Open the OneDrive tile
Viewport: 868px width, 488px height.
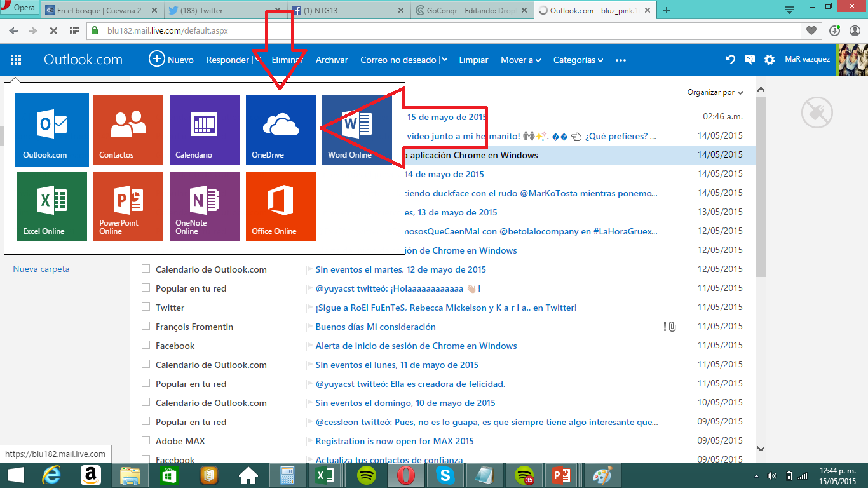click(280, 130)
